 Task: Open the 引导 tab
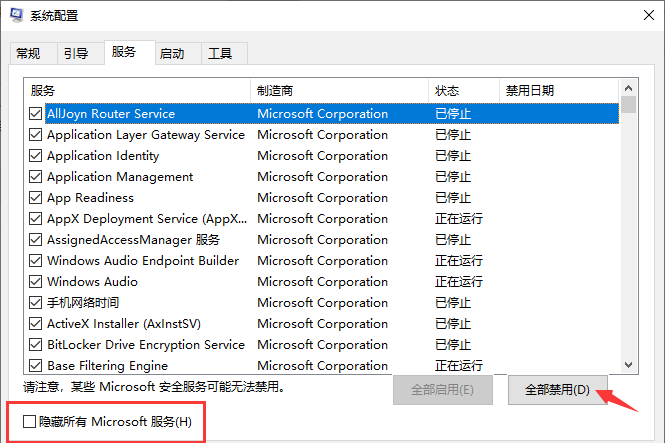(76, 53)
